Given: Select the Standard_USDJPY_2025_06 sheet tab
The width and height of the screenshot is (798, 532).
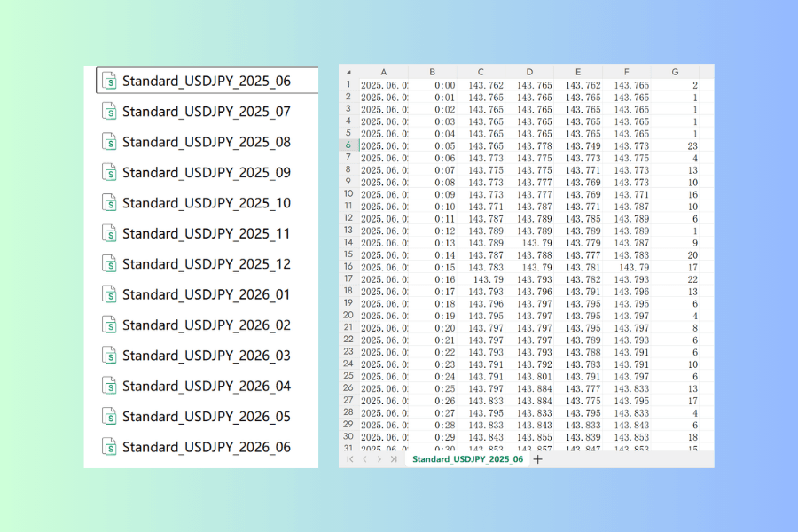Looking at the screenshot, I should (467, 459).
